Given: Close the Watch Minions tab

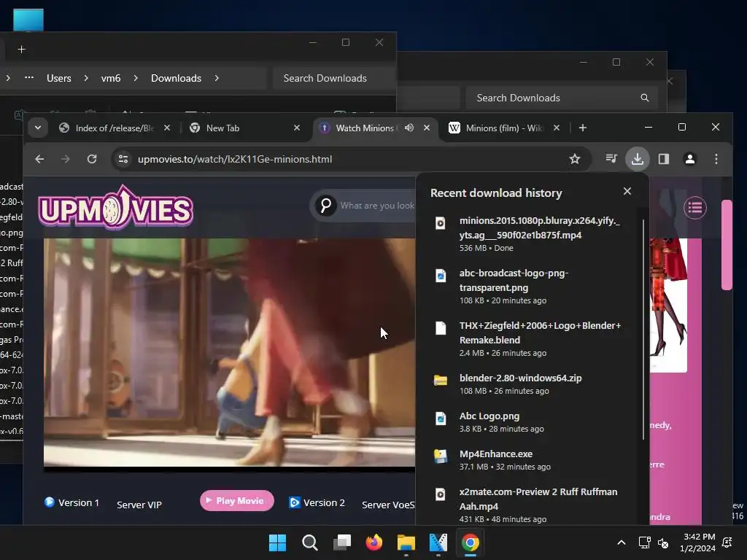Looking at the screenshot, I should (427, 128).
